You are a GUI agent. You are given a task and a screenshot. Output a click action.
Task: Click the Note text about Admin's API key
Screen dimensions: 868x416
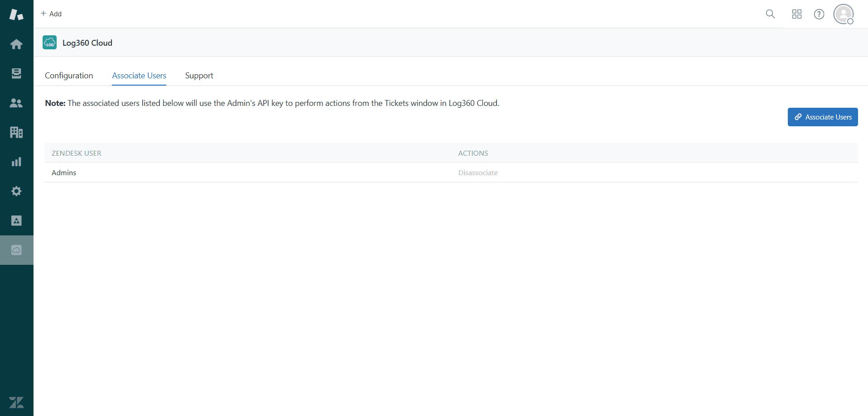point(272,103)
